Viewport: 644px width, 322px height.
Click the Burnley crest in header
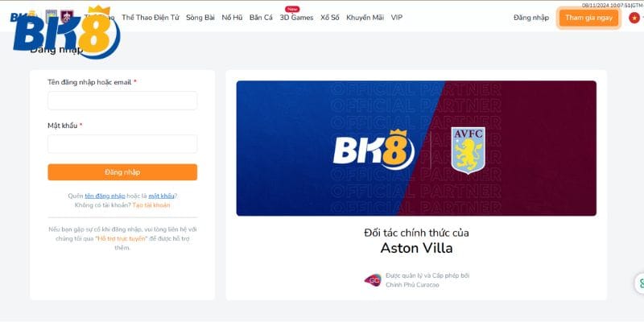coord(67,16)
